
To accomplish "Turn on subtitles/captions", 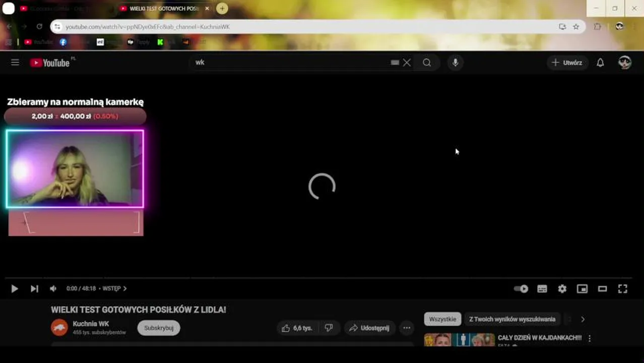I will 542,289.
